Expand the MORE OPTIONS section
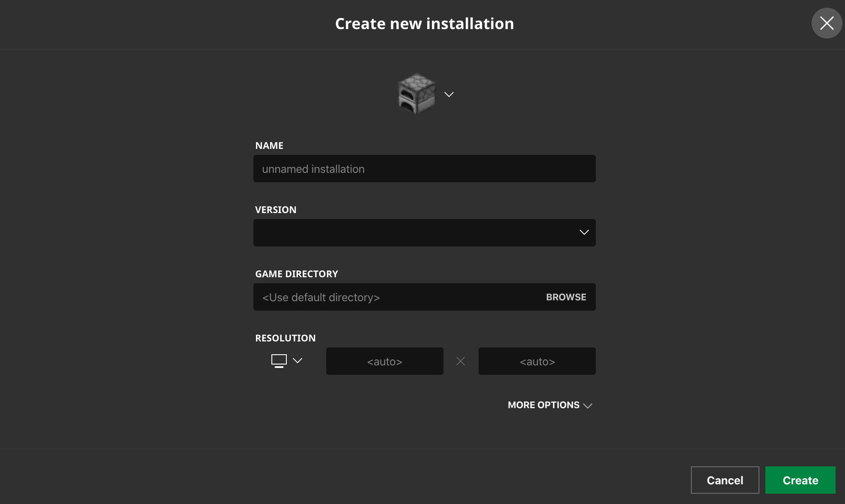Viewport: 845px width, 504px height. click(x=543, y=405)
